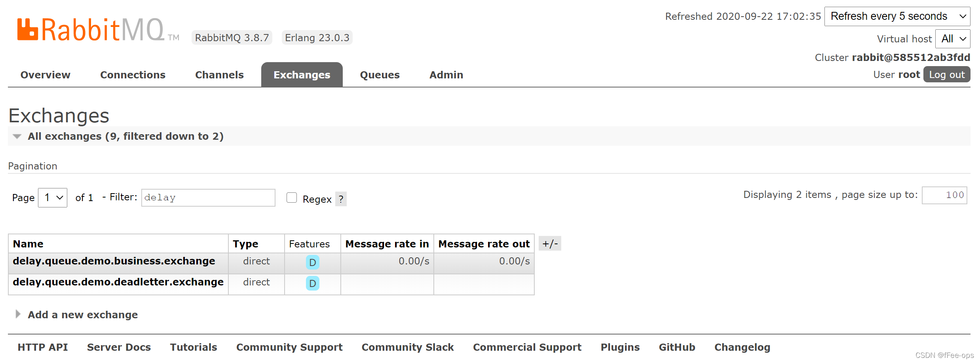Viewport: 980px width, 363px height.
Task: Expand Add a new exchange section
Action: coord(83,315)
